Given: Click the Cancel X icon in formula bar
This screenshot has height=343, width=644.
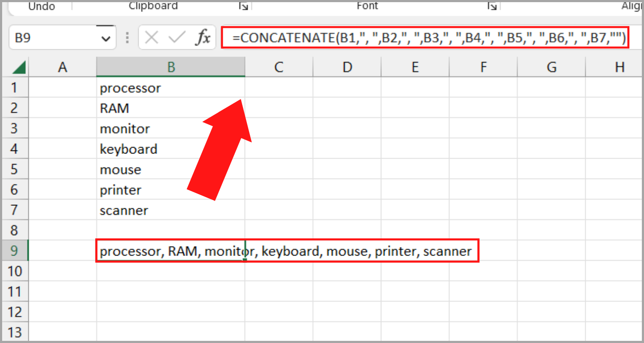Looking at the screenshot, I should coord(152,38).
